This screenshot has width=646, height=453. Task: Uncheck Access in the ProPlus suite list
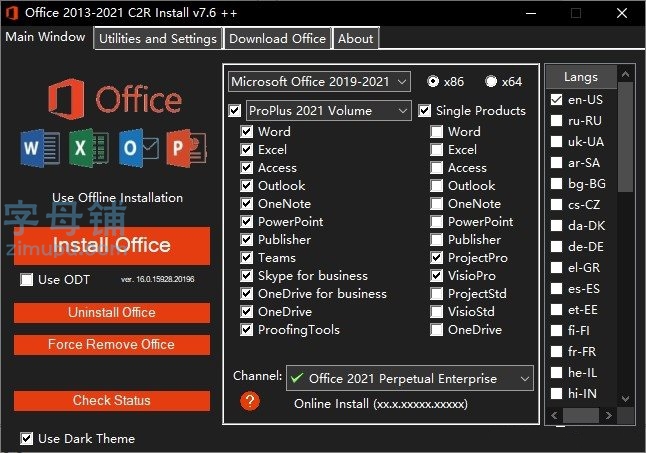tap(246, 168)
